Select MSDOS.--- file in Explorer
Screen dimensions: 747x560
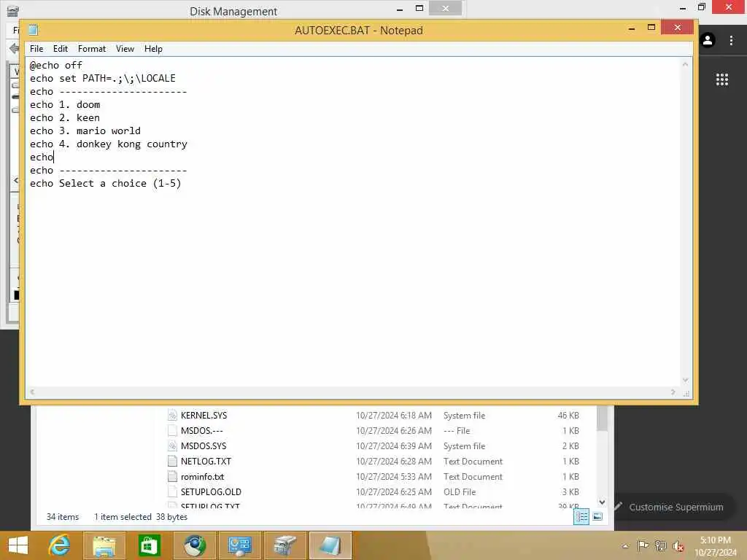(201, 430)
